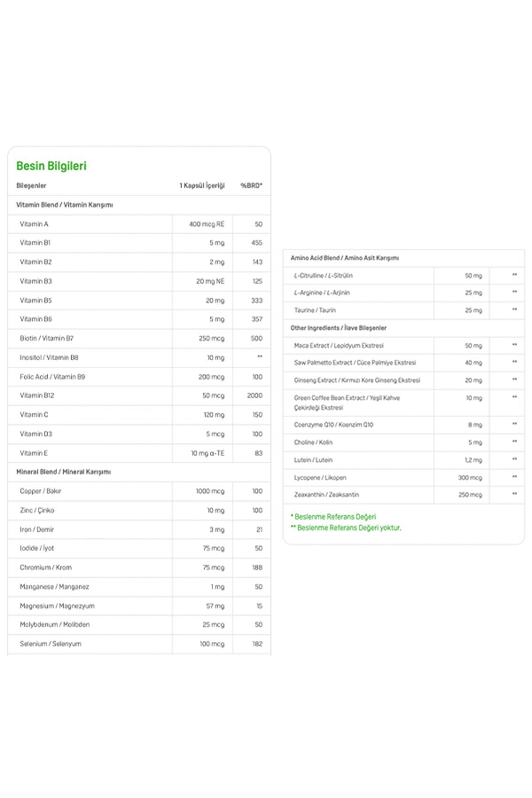532x798 pixels.
Task: Click the Coenzyme Q10 / Koenzim Q10 label
Action: [333, 425]
